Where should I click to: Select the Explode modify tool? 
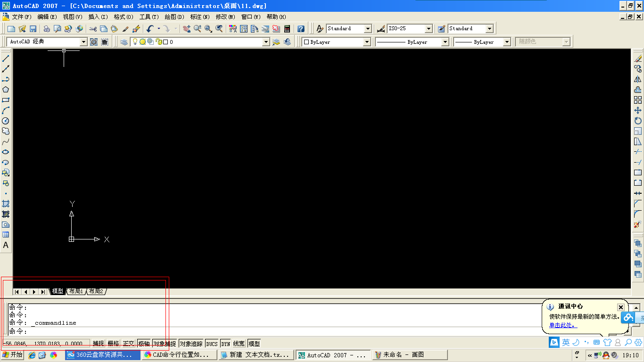point(638,224)
